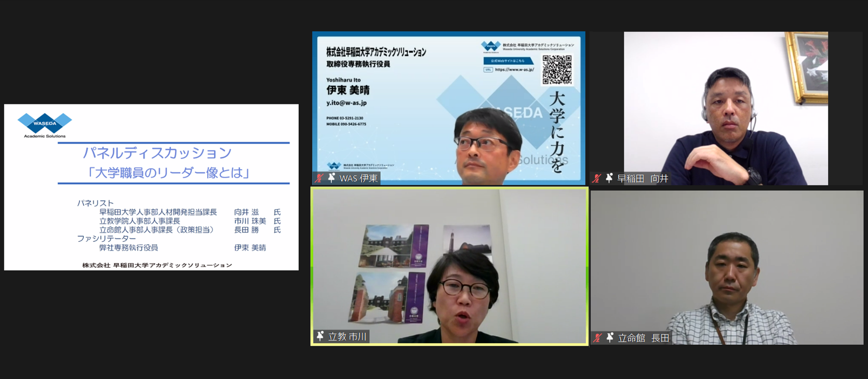Click the pin icon beside WAS 伊東
The height and width of the screenshot is (379, 868).
click(331, 178)
